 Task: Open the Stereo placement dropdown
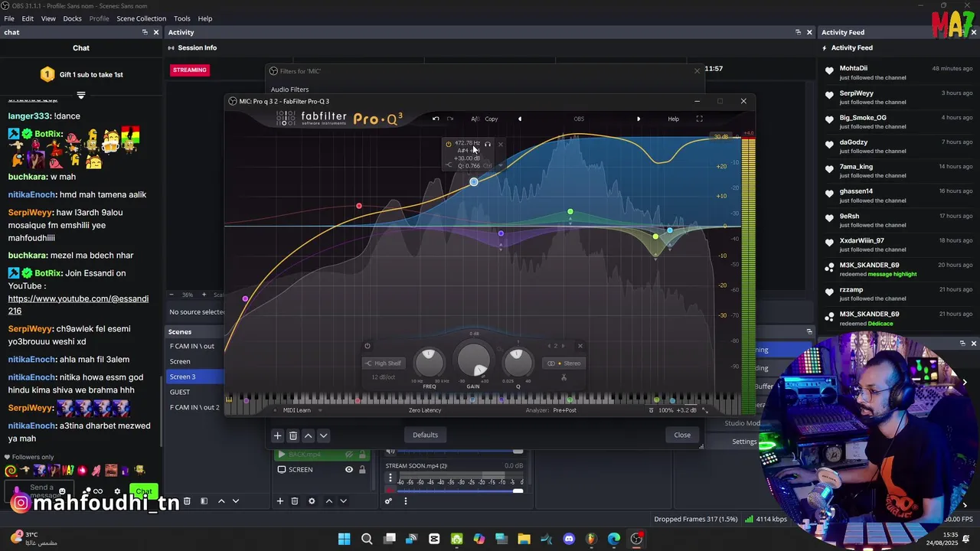(x=563, y=364)
